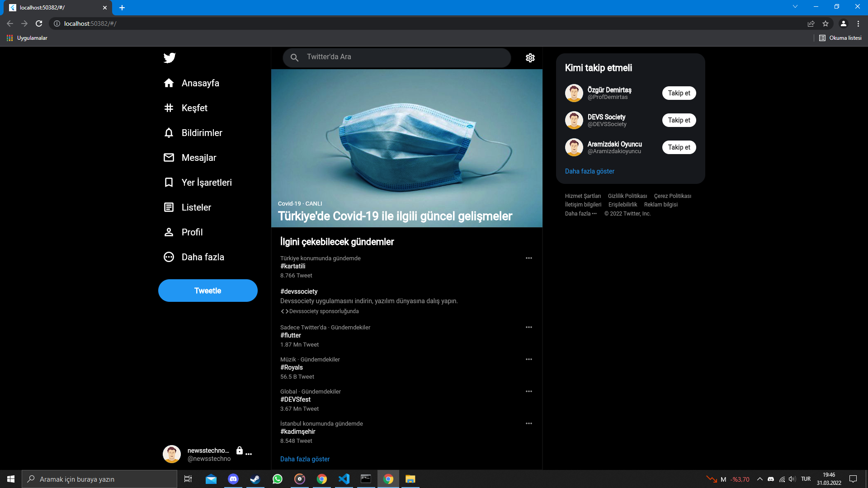Click the Twitter bird logo
868x488 pixels.
pos(170,58)
